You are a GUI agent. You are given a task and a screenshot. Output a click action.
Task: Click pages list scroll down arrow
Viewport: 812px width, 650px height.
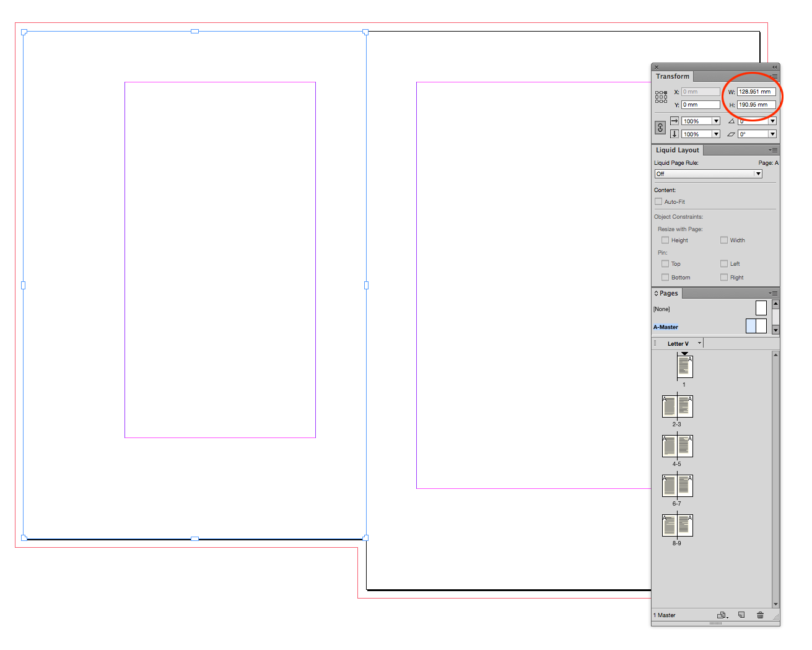775,604
